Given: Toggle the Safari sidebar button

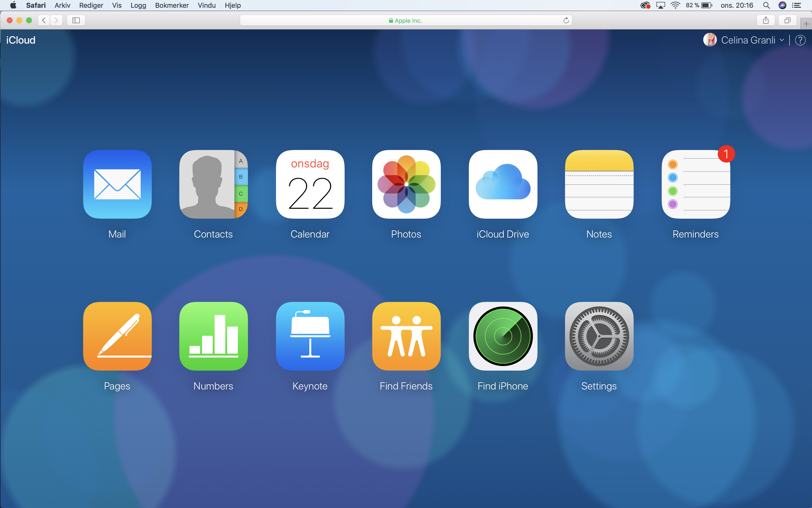Looking at the screenshot, I should pos(76,21).
